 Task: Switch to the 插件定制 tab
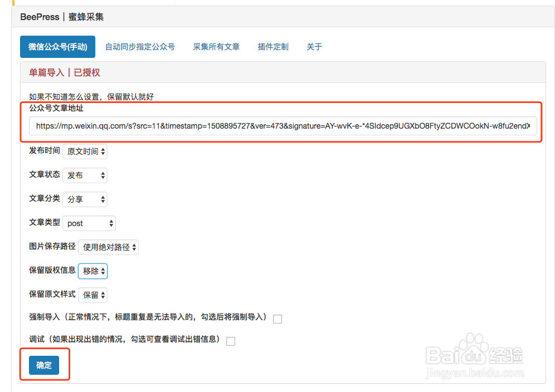pyautogui.click(x=273, y=47)
